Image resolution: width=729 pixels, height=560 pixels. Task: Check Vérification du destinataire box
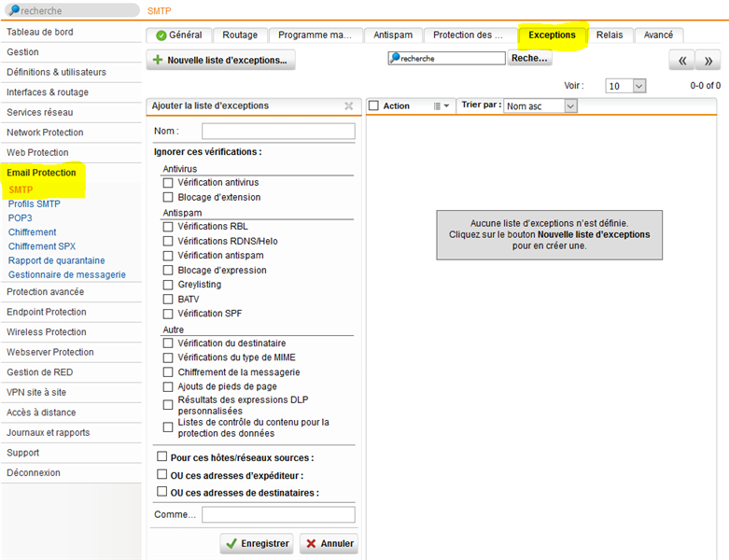point(168,343)
